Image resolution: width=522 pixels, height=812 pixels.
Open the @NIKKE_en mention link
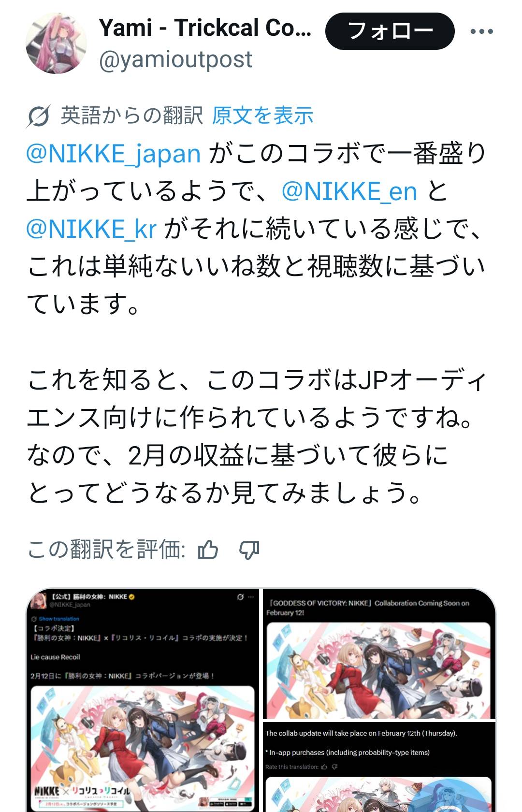349,191
